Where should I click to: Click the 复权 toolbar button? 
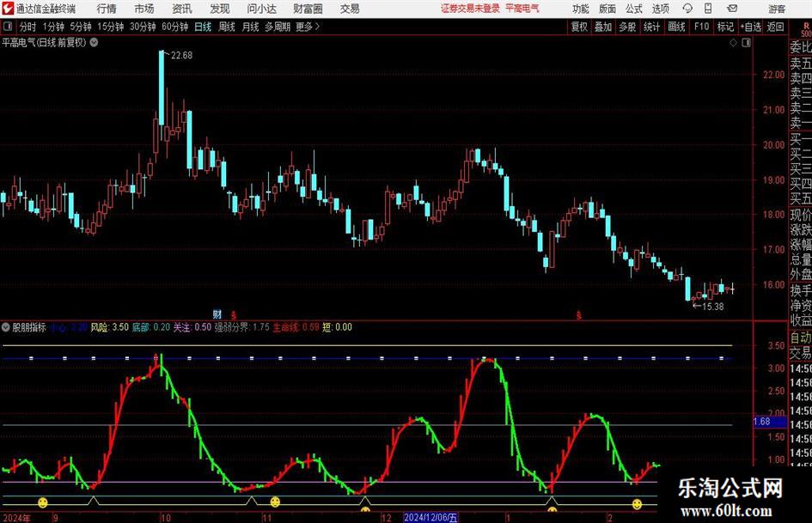click(x=579, y=27)
